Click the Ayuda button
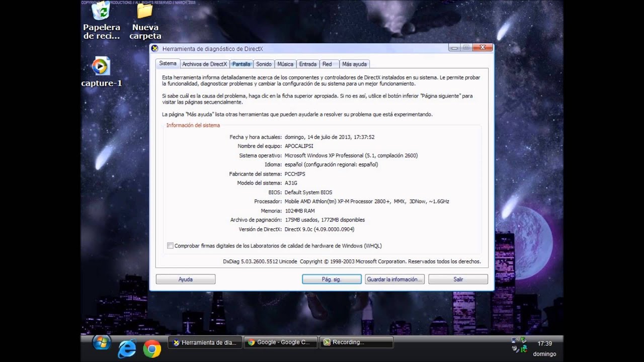The image size is (644, 362). pos(186,279)
